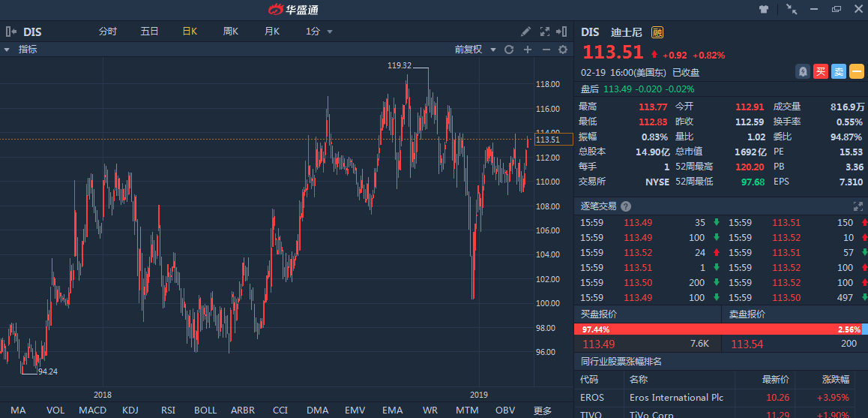Click the compact mode shrink arrows icon
Screen dimensions: 868x418
click(x=792, y=10)
